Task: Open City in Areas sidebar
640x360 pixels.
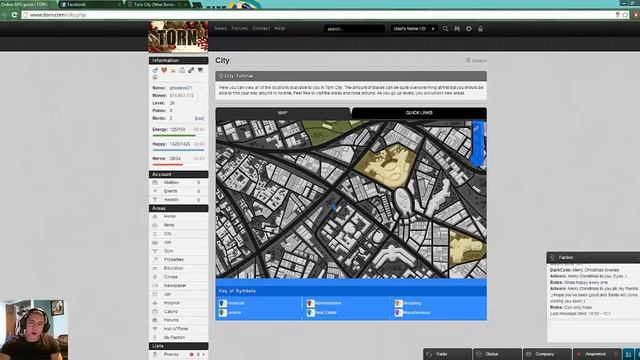Action: tap(178, 234)
